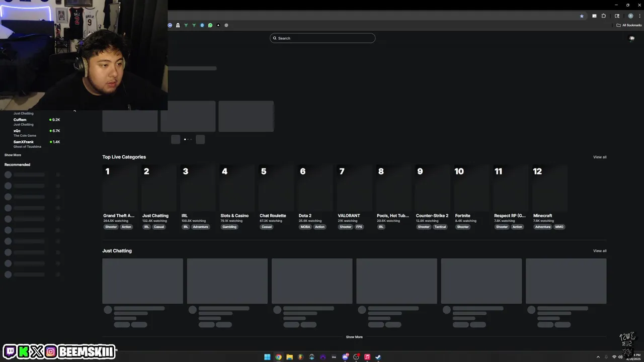Image resolution: width=644 pixels, height=362 pixels.
Task: Bookmark this page with the star icon
Action: 582,16
